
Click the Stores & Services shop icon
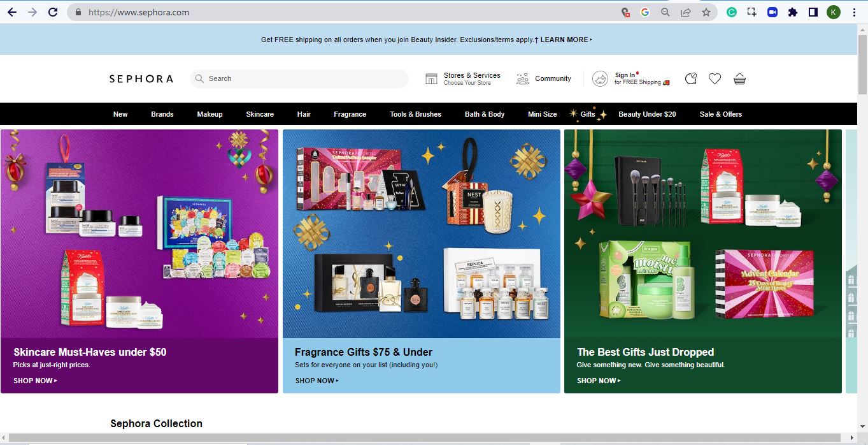(432, 78)
